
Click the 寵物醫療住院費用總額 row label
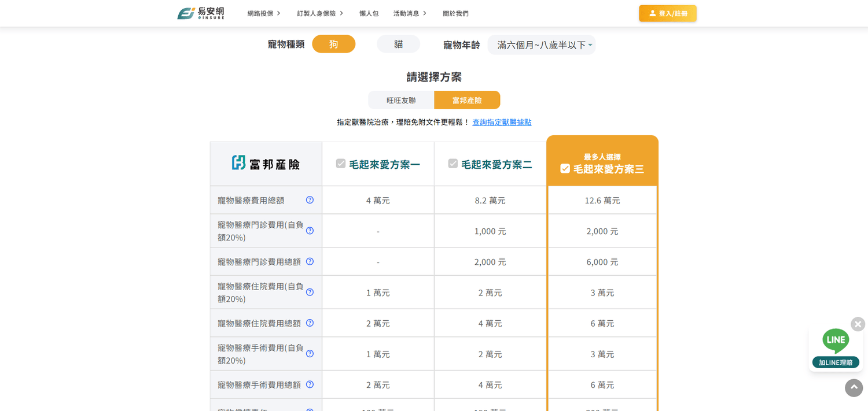259,323
